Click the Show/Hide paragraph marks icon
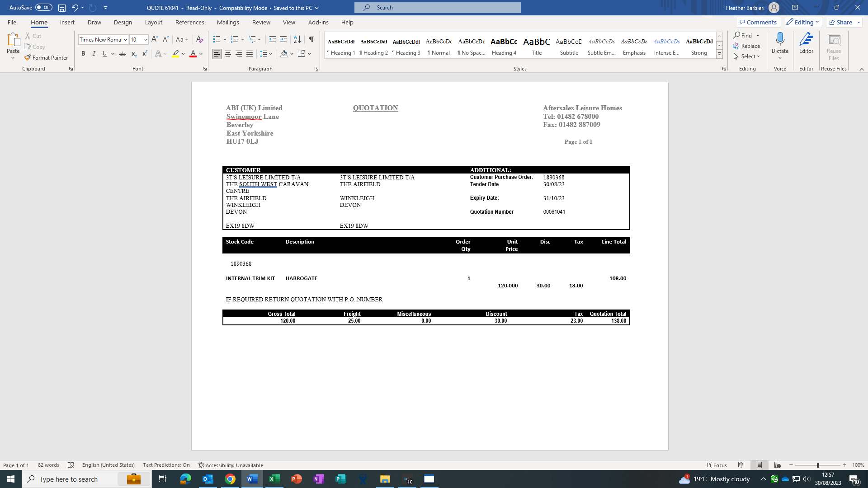Viewport: 868px width, 488px height. click(311, 39)
